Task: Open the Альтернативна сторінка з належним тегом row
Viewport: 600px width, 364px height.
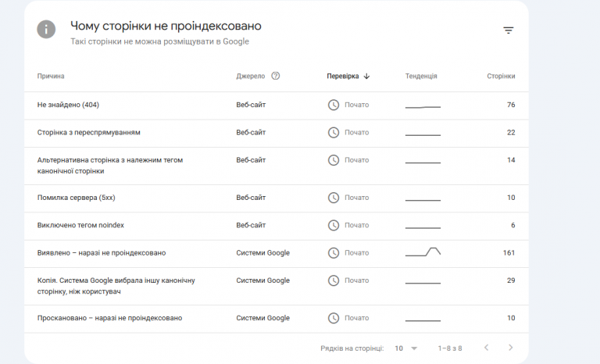Action: point(277,166)
